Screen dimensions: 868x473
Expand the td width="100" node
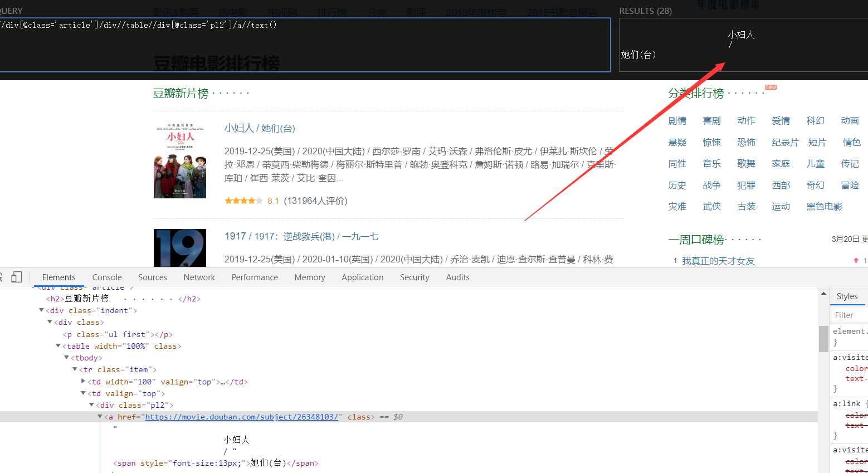[x=83, y=382]
